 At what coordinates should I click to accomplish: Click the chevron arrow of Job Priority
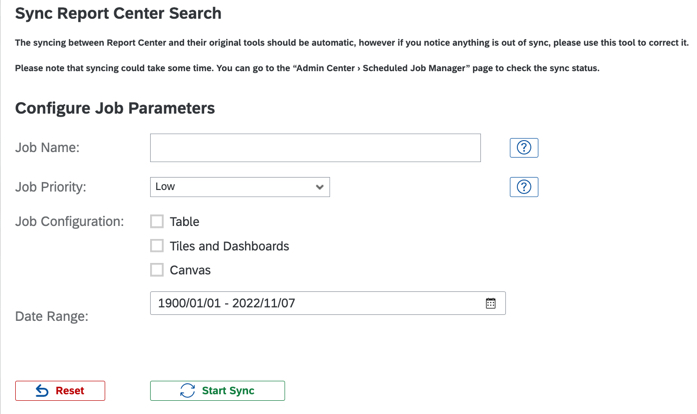pos(319,187)
